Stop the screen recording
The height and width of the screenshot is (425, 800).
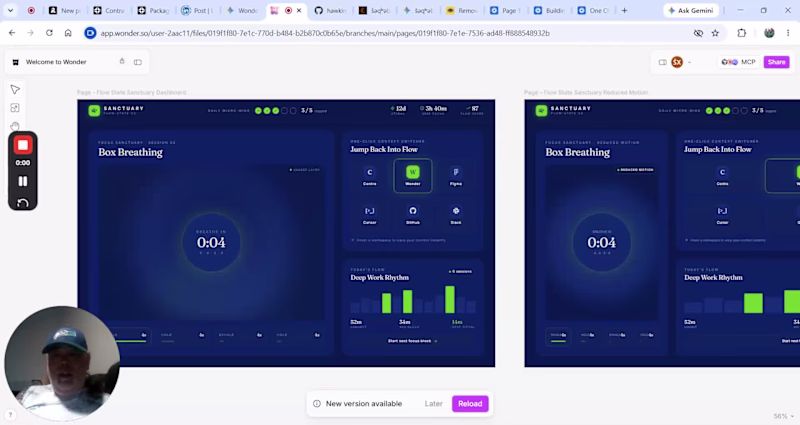tap(22, 145)
